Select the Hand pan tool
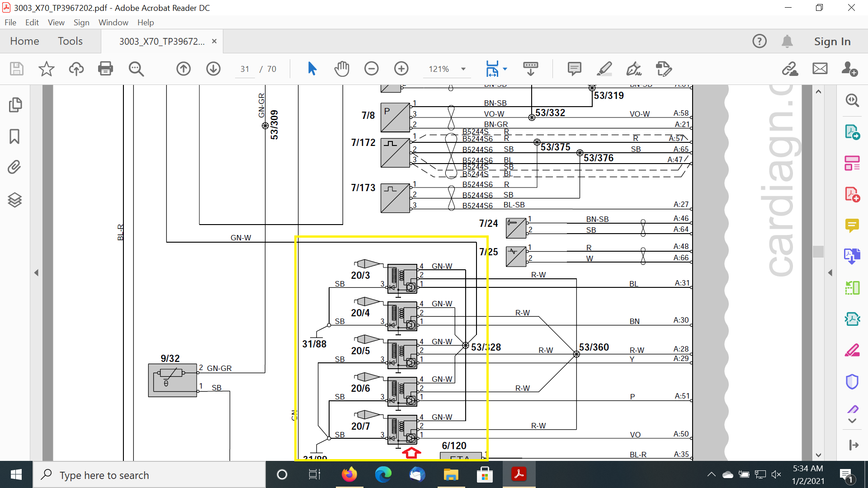This screenshot has height=488, width=868. [342, 69]
